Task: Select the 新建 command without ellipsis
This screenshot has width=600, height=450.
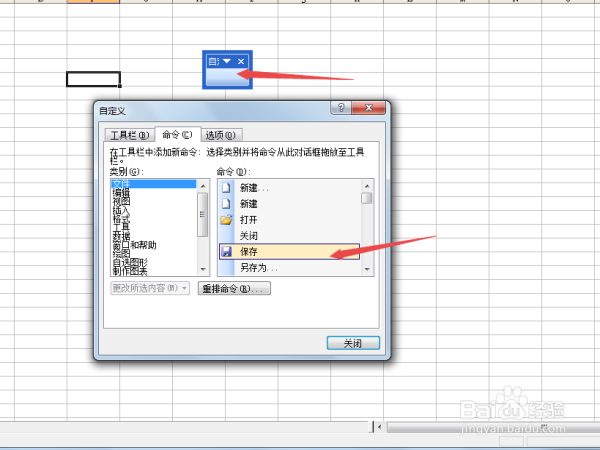Action: (x=290, y=204)
